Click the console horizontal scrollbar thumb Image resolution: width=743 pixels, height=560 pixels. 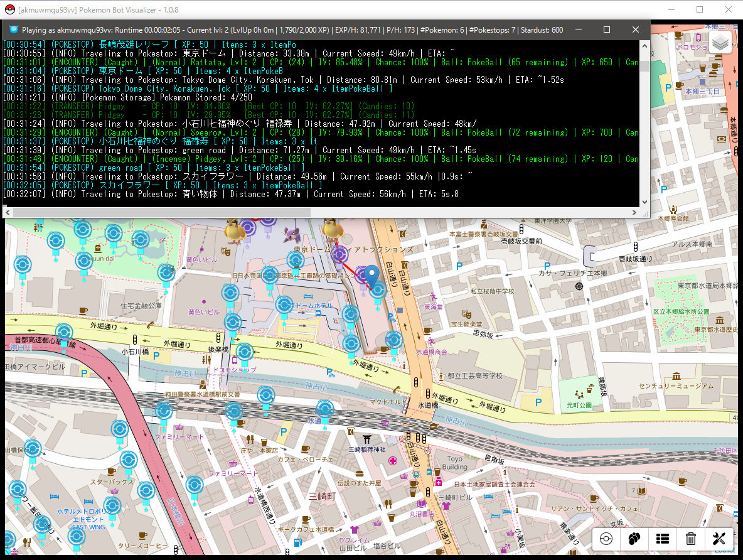(x=161, y=212)
